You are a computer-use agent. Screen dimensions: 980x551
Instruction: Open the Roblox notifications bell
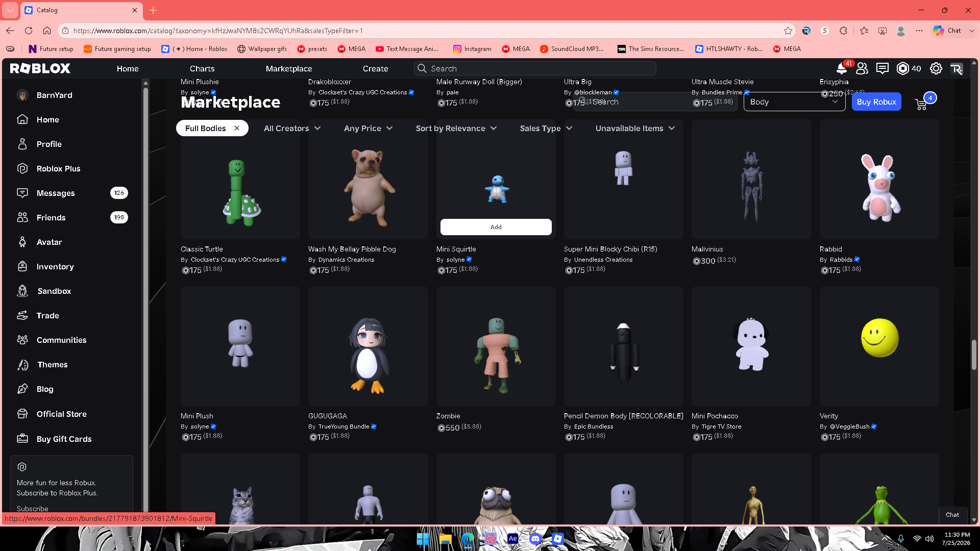coord(841,68)
